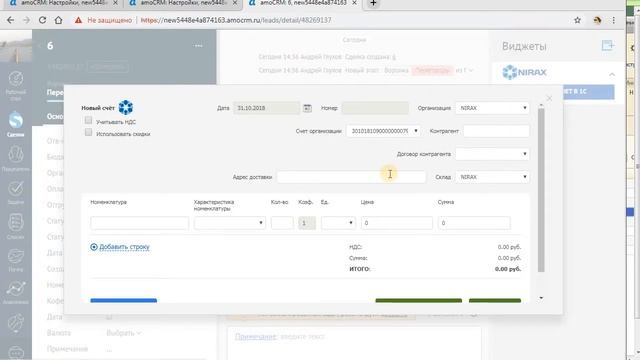Screen dimensions: 640x360
Task: Enable the Использовать скидки checkbox
Action: (88, 132)
